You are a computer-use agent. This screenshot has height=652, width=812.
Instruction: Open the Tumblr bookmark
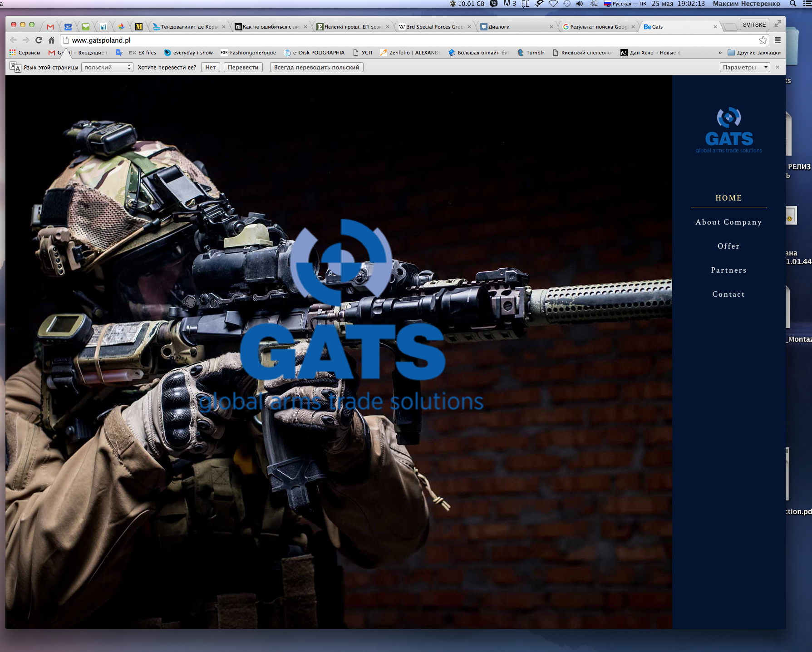click(x=531, y=53)
